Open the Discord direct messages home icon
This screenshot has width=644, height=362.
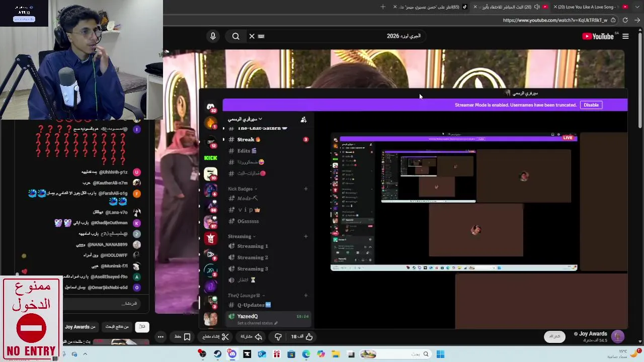pos(210,107)
